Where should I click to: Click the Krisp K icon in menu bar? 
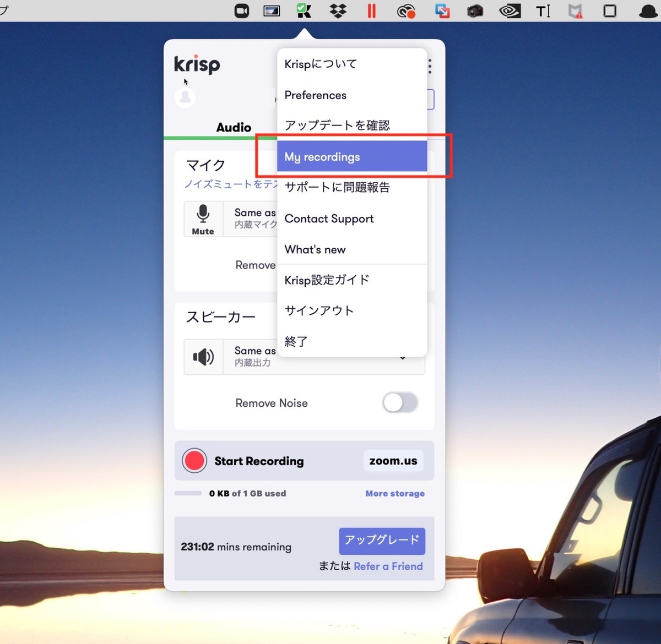point(304,10)
